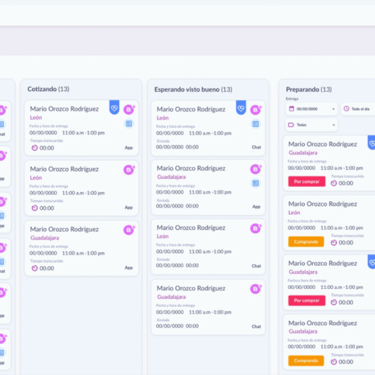Select the Esperando visto bueno (13) header
Viewport: 375px width, 375px height.
pos(193,89)
